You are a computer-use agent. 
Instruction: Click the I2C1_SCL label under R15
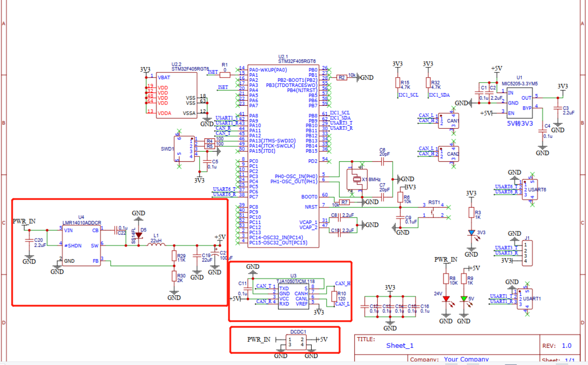(x=408, y=95)
